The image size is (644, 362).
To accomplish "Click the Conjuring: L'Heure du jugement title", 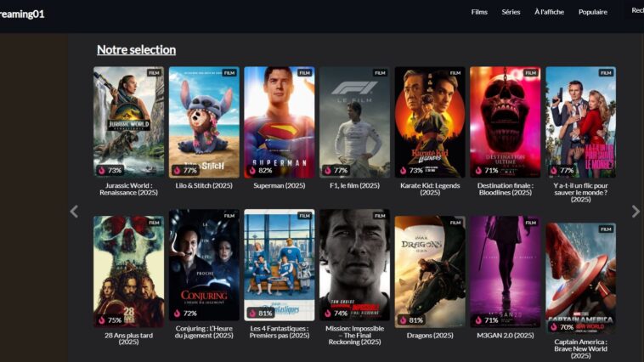I will pyautogui.click(x=204, y=331).
